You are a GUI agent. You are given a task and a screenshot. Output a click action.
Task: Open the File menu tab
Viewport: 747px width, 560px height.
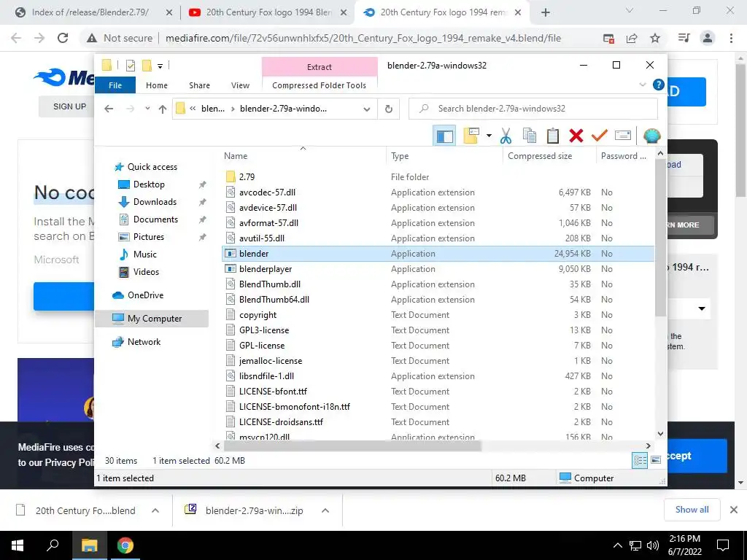tap(115, 85)
